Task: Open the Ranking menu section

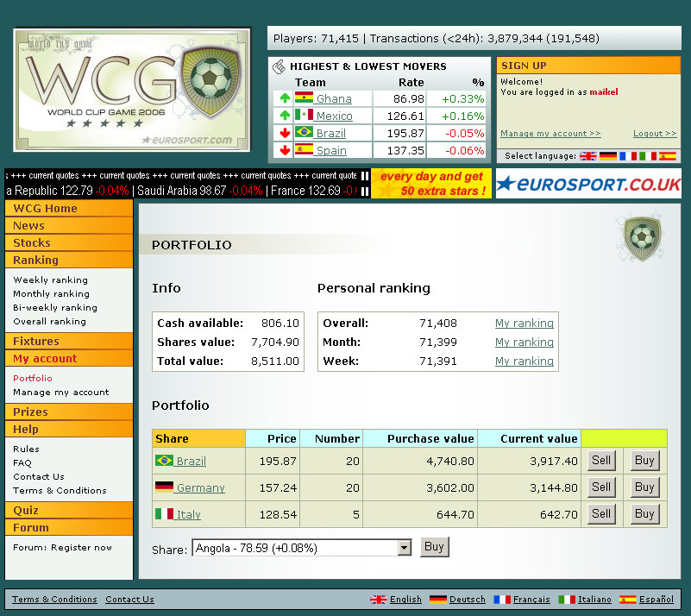Action: (69, 260)
